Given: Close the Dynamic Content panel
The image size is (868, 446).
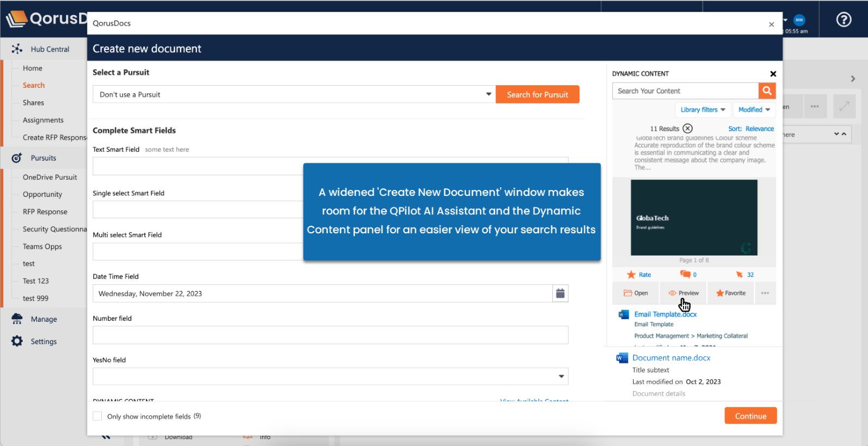Looking at the screenshot, I should (773, 74).
